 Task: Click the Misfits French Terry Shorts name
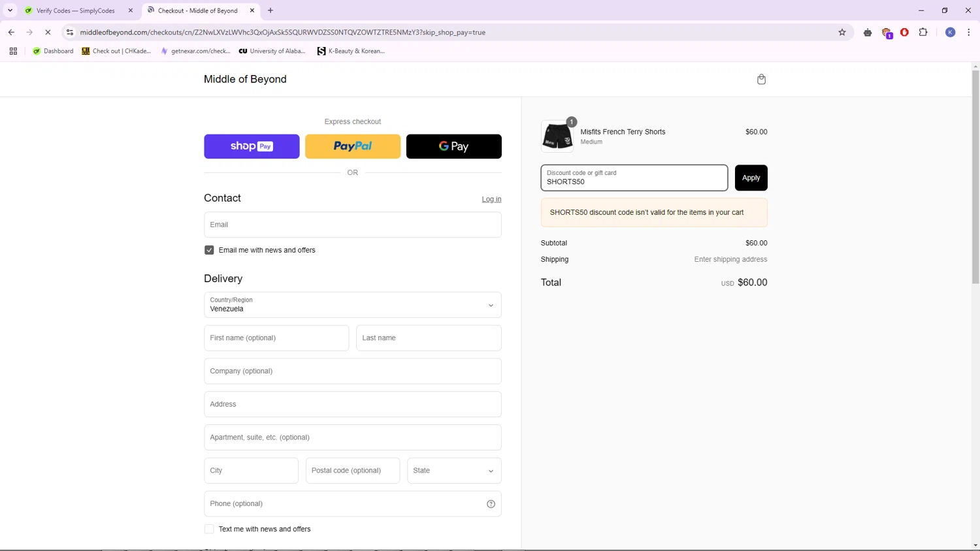coord(623,132)
